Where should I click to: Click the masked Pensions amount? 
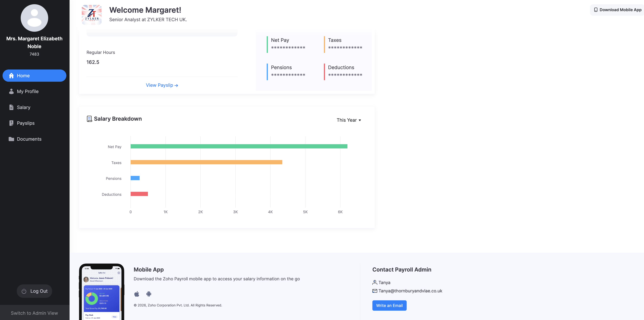click(288, 75)
